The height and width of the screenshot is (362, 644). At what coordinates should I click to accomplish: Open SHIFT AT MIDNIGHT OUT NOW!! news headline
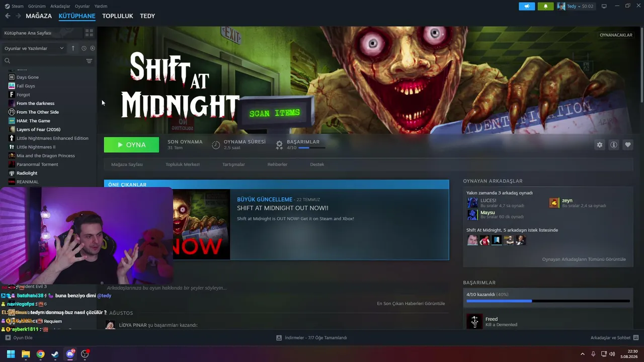[x=283, y=208]
